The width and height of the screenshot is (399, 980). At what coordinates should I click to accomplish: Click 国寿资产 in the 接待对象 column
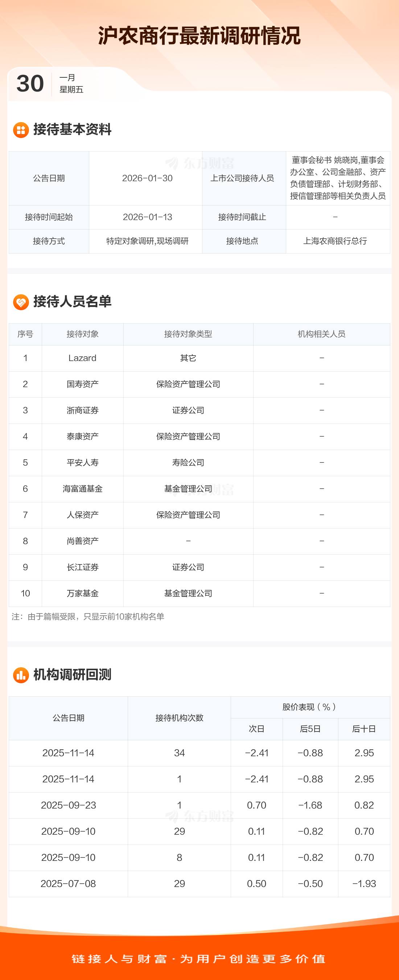coord(82,384)
